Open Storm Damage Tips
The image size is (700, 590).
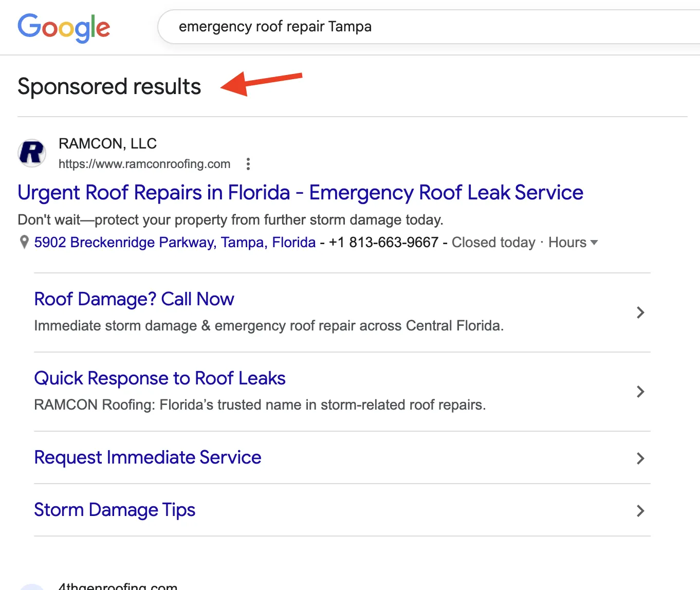[x=114, y=509]
